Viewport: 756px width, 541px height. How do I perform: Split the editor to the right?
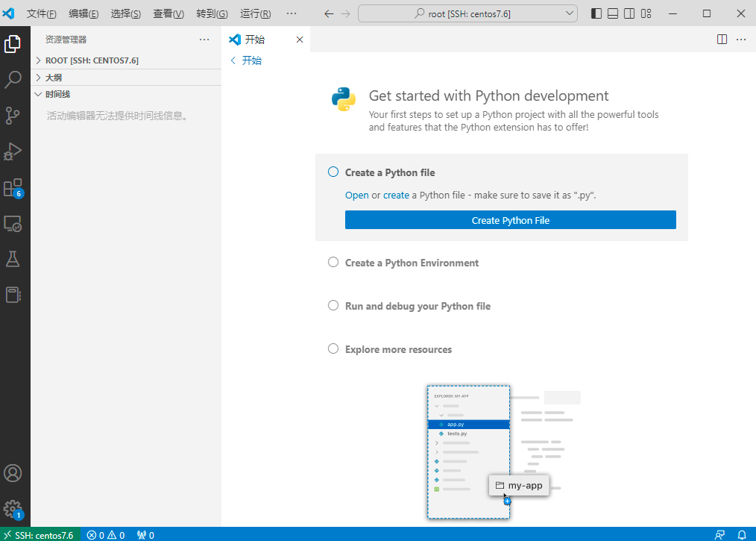722,39
